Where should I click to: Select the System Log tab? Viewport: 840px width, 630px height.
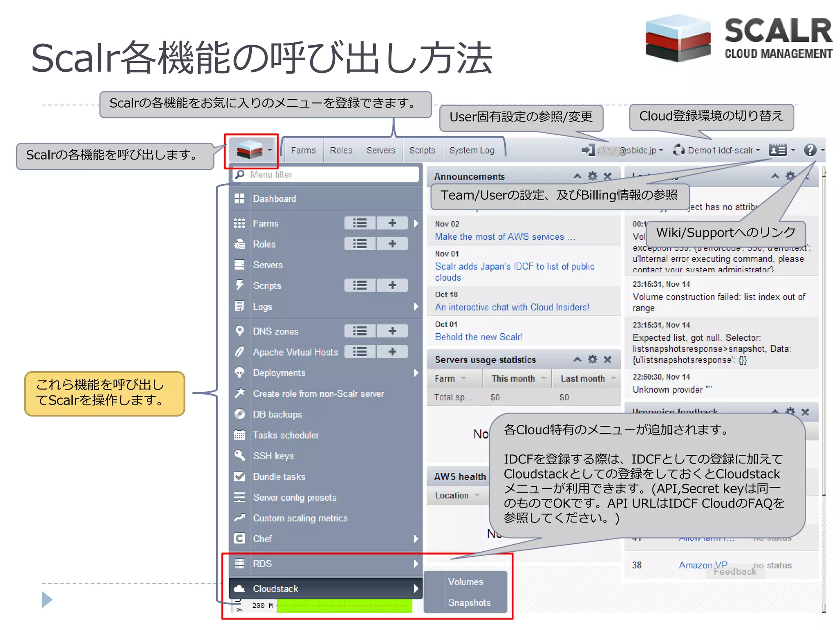pos(472,150)
